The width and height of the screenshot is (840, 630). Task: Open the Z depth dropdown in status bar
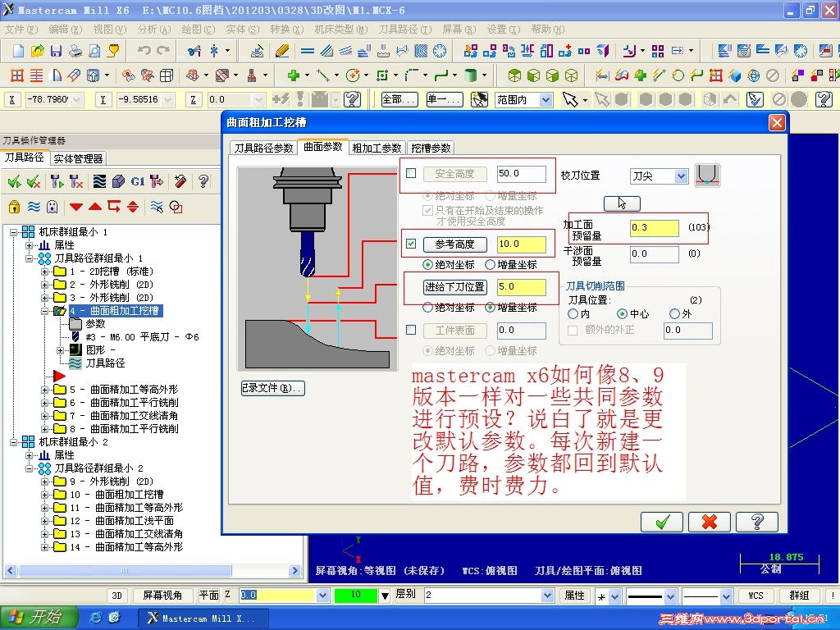click(322, 596)
